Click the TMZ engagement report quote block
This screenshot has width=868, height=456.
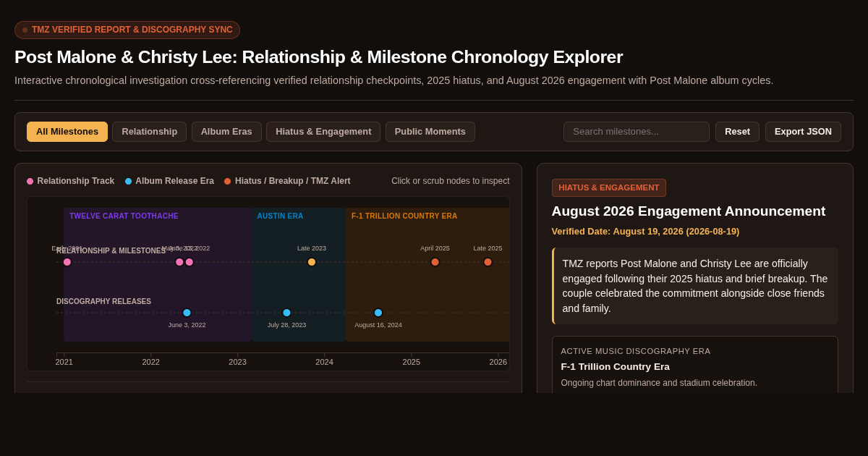[x=695, y=286]
